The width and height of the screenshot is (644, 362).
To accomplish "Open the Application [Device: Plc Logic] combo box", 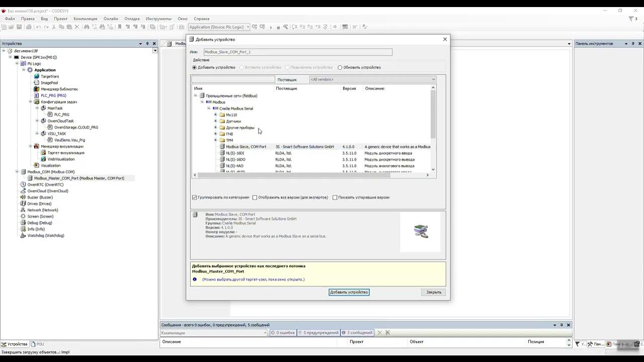I will pyautogui.click(x=219, y=27).
